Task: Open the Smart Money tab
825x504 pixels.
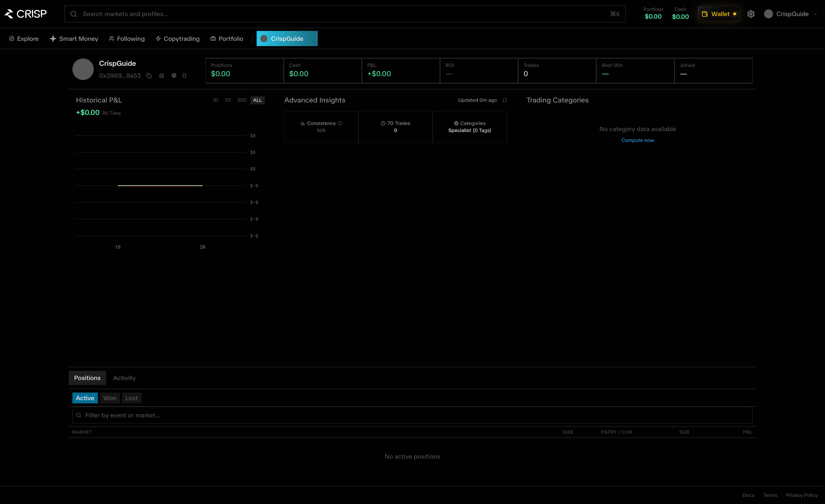Action: [x=74, y=39]
